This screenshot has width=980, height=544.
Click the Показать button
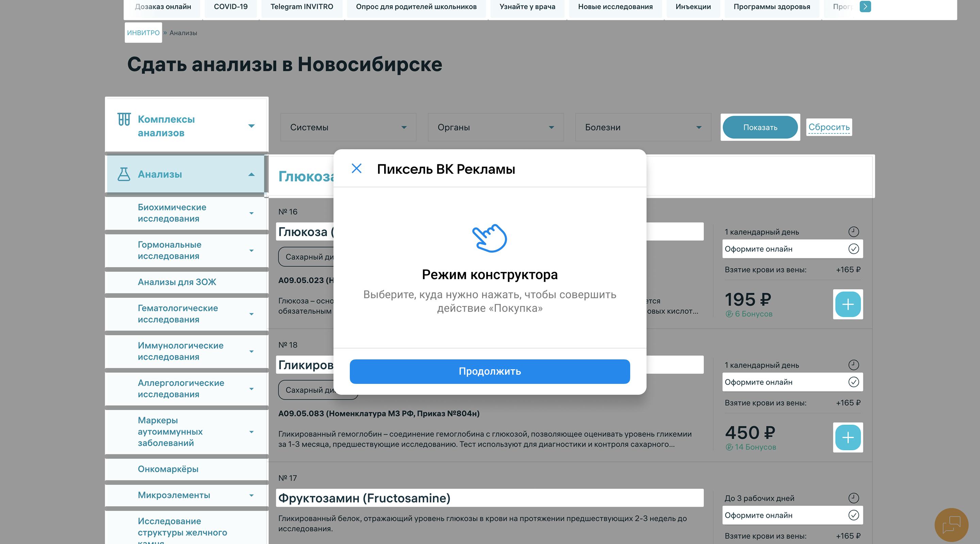click(760, 128)
